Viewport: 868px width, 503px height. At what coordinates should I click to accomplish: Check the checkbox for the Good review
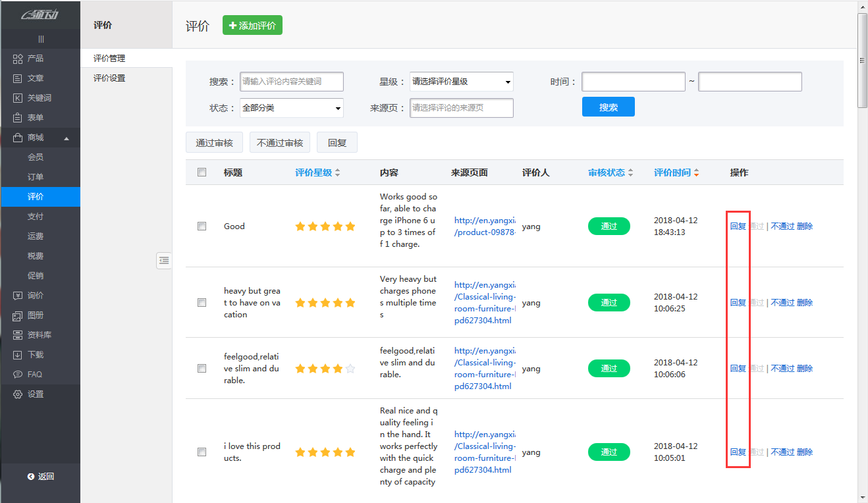(202, 226)
